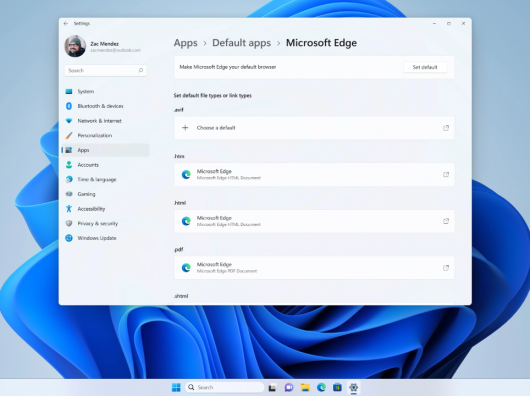Screen dimensions: 530x396
Task: Change the .html default app entry
Action: [x=314, y=221]
